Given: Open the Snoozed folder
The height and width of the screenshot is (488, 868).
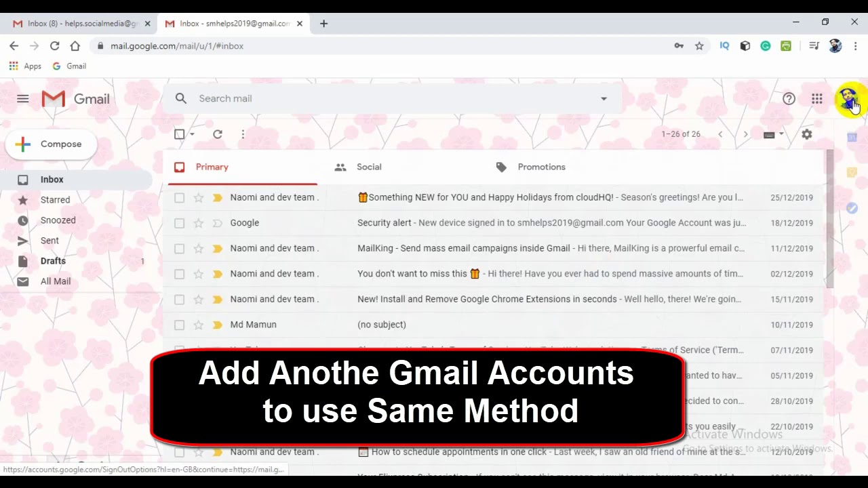Looking at the screenshot, I should (x=76, y=220).
